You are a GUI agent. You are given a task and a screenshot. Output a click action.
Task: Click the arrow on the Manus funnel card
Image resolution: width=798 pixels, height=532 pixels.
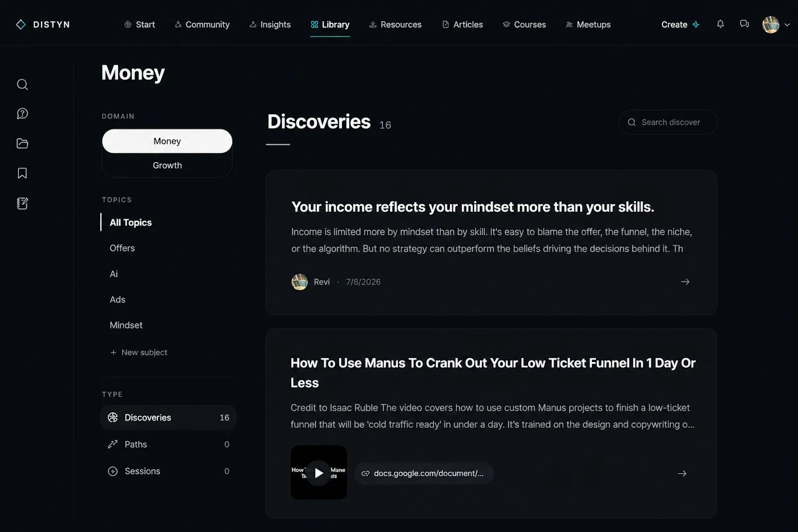[682, 473]
